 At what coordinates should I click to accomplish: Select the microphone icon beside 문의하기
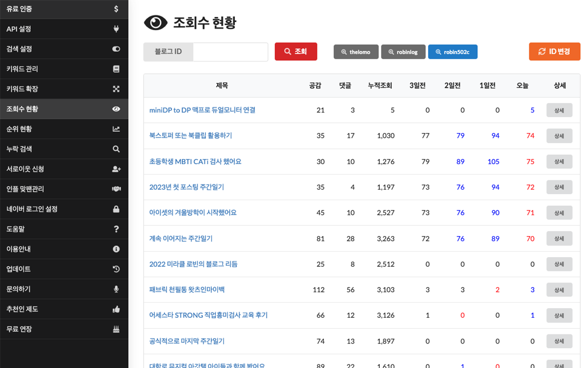[x=116, y=289]
